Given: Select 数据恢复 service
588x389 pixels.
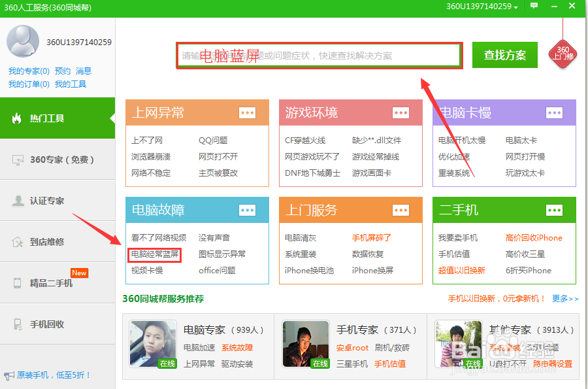Looking at the screenshot, I should pyautogui.click(x=367, y=254).
